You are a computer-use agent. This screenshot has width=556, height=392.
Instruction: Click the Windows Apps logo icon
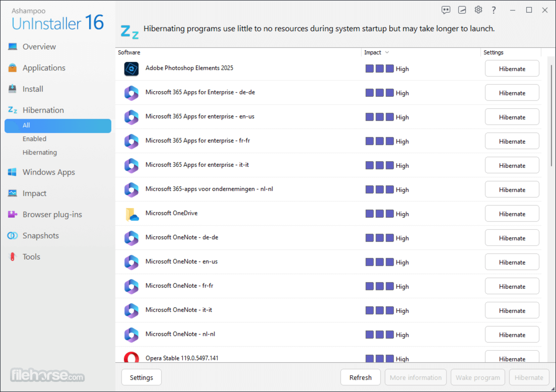pyautogui.click(x=12, y=172)
